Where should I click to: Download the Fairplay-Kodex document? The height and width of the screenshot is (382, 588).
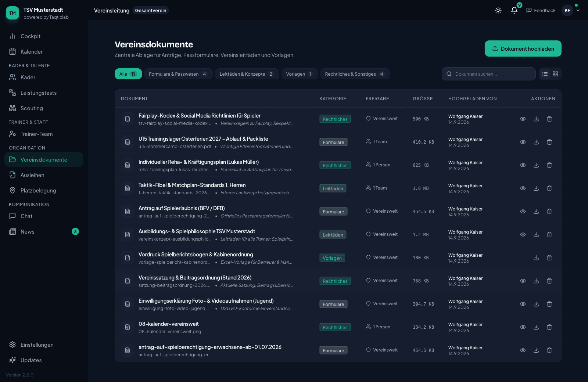point(536,119)
